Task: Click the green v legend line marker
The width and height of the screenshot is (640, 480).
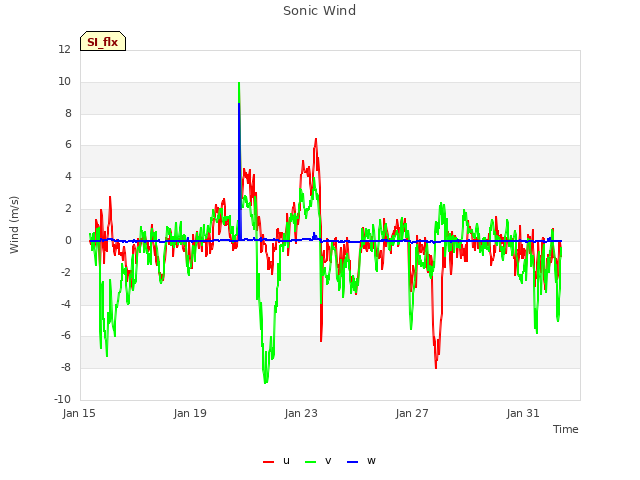Action: coord(311,462)
